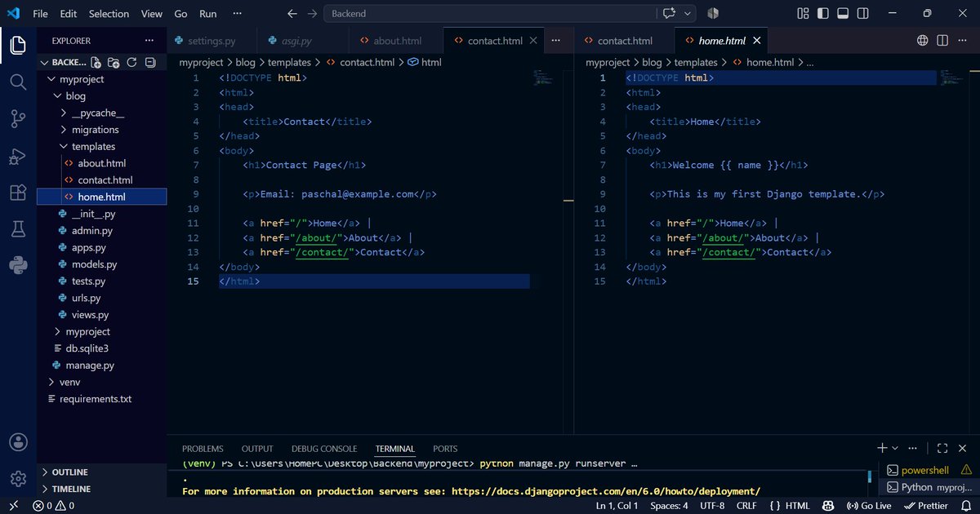The height and width of the screenshot is (514, 980).
Task: Change CRLF line ending setting
Action: pos(746,506)
